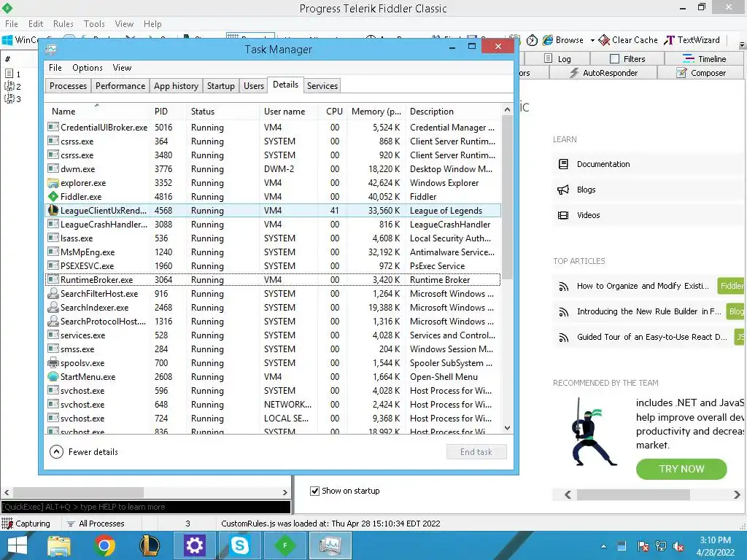Open the TextWizard tool in Fiddler

click(692, 40)
